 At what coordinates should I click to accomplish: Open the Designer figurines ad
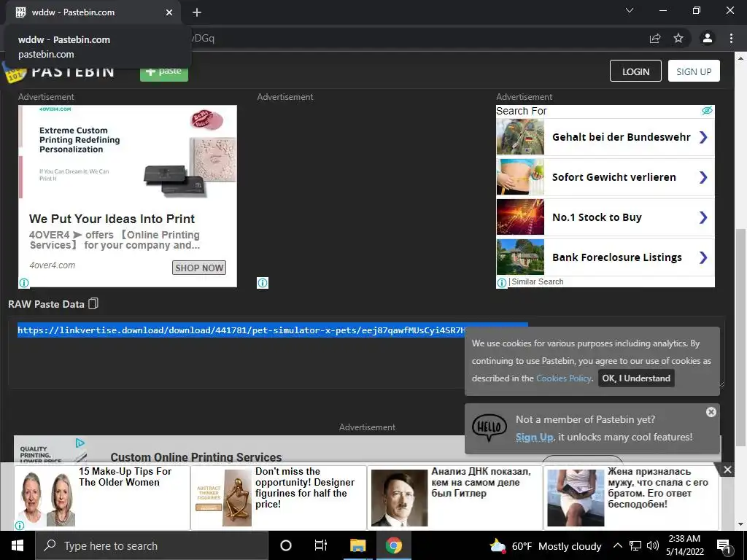(x=279, y=497)
